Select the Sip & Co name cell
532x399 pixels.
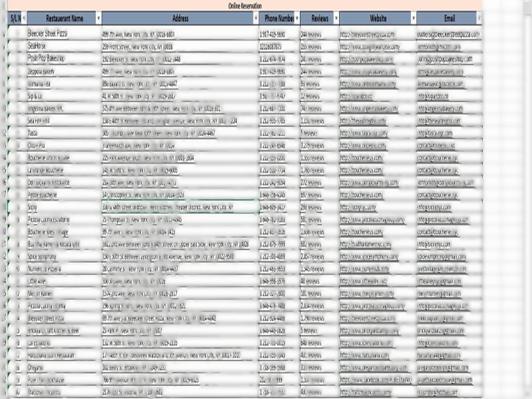[x=64, y=96]
